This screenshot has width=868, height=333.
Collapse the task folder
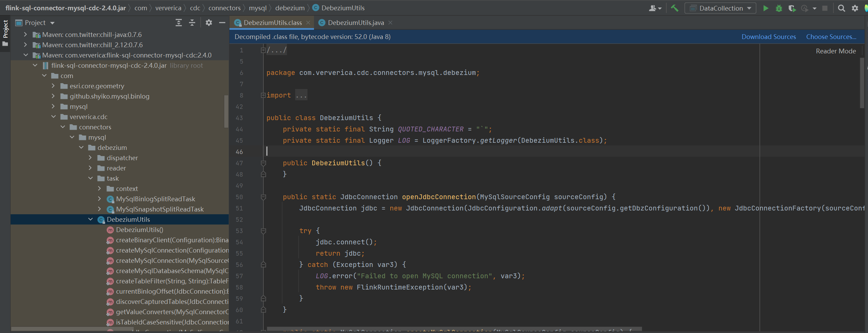[x=90, y=178]
